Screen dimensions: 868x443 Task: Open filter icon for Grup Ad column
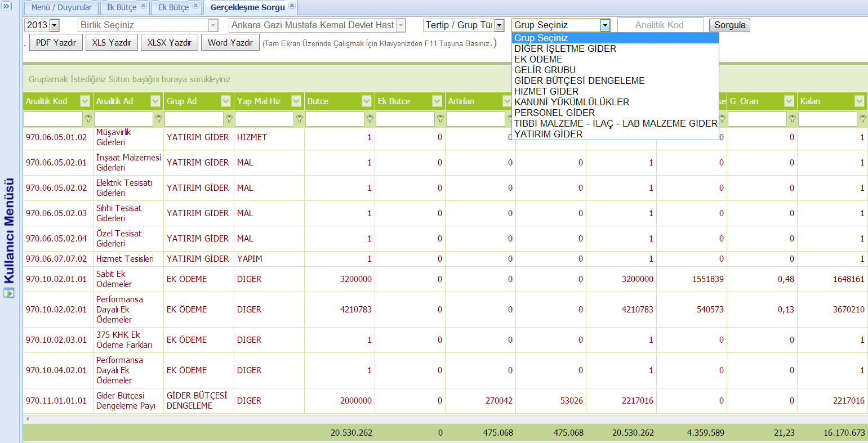tap(229, 119)
